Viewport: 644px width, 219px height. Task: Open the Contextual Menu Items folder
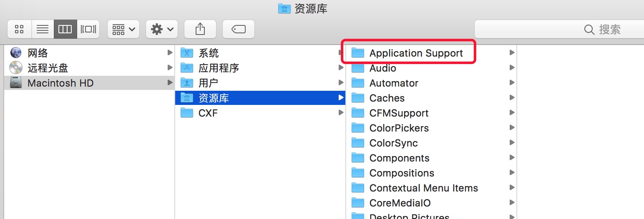click(x=423, y=188)
